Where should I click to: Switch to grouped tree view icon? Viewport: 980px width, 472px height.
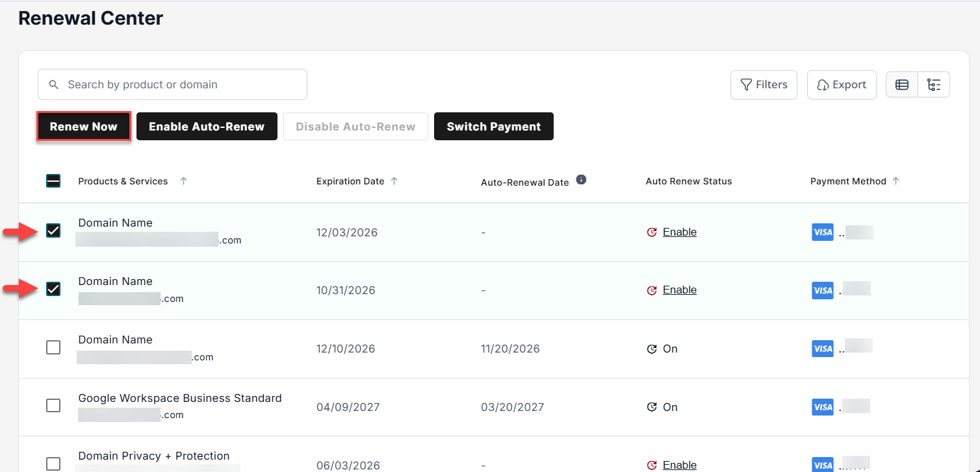point(934,84)
